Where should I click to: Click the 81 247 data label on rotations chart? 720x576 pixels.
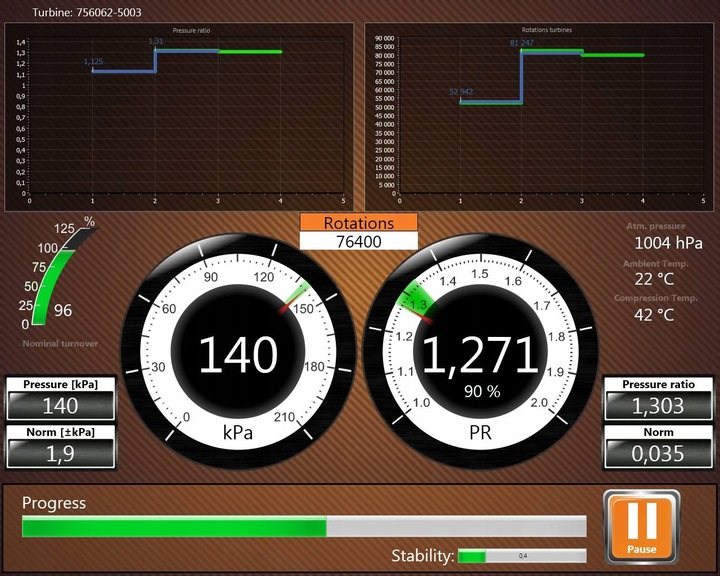click(522, 43)
